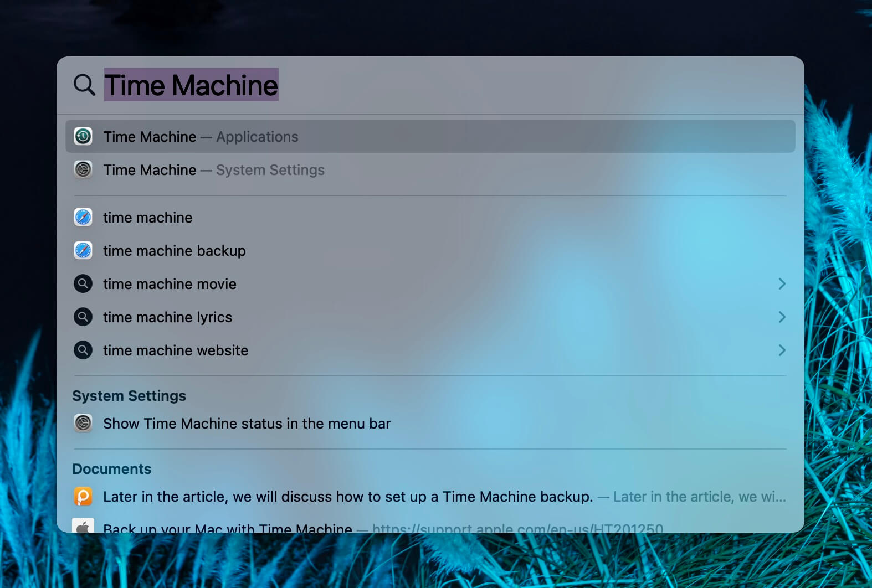872x588 pixels.
Task: Open Time Machine application icon result
Action: (x=83, y=136)
